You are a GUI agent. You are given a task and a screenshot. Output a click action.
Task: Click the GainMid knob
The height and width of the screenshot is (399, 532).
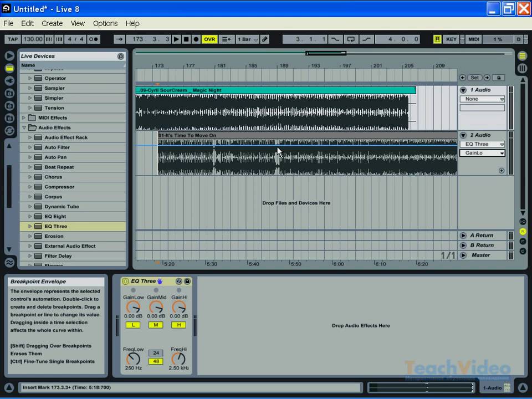(x=156, y=307)
